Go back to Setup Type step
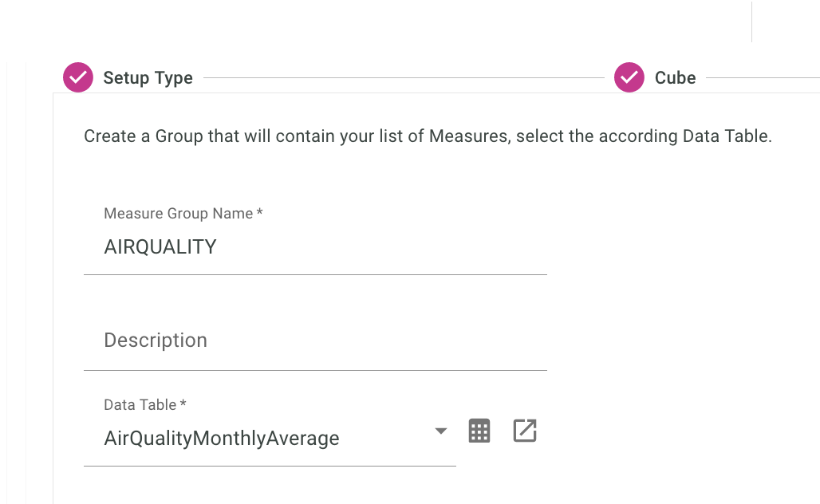This screenshot has height=504, width=820. point(148,78)
